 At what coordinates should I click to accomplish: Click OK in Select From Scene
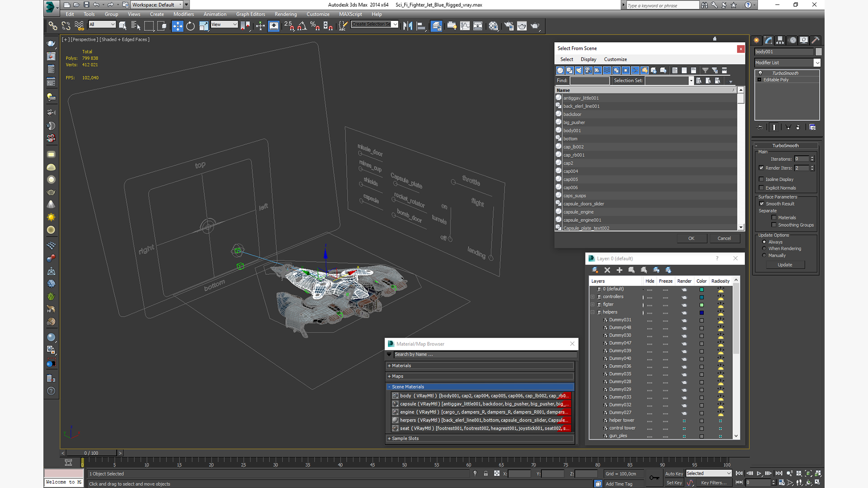point(691,239)
